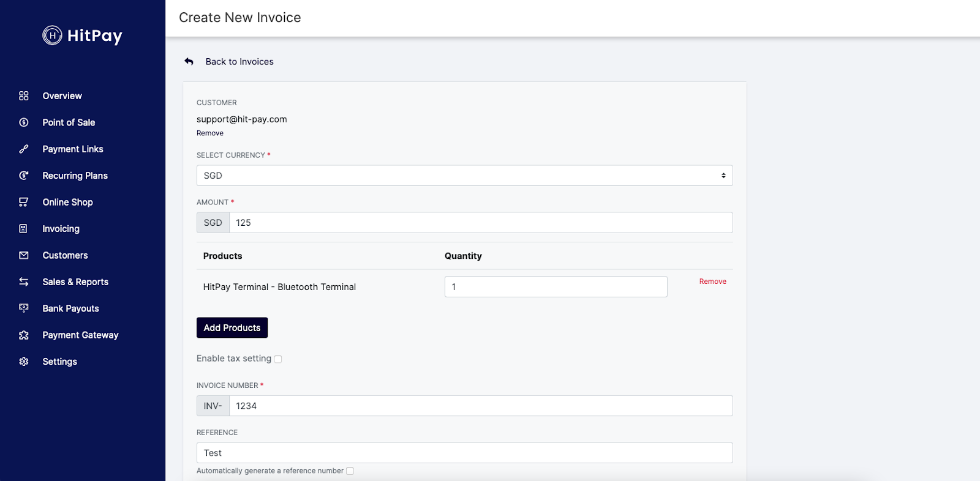This screenshot has width=980, height=481.
Task: Click the back arrow icon
Action: [x=189, y=62]
